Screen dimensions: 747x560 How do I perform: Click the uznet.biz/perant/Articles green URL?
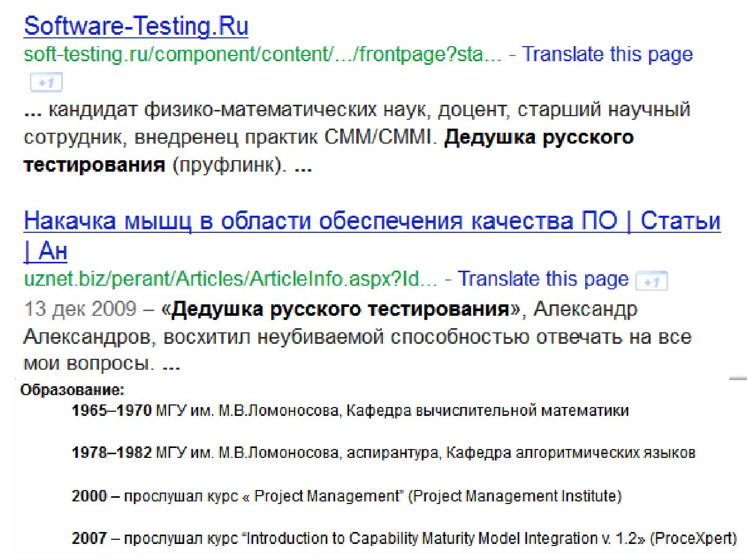[231, 279]
